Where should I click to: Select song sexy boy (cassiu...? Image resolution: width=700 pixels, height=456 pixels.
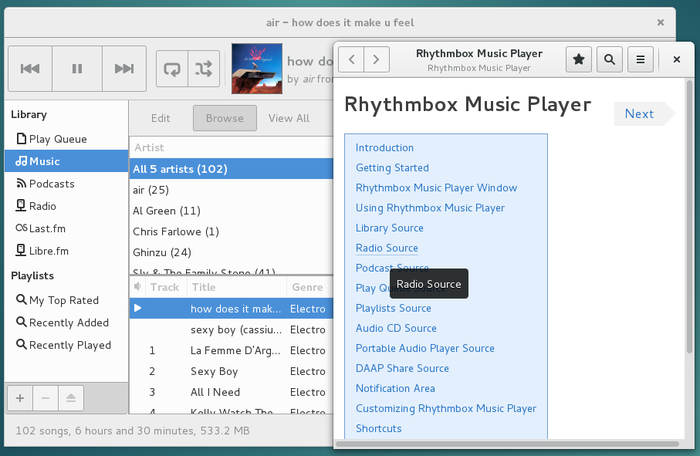click(x=231, y=330)
